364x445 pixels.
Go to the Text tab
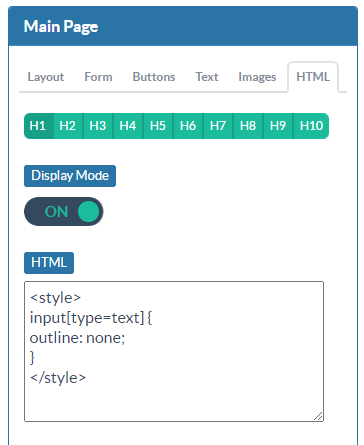click(x=207, y=77)
